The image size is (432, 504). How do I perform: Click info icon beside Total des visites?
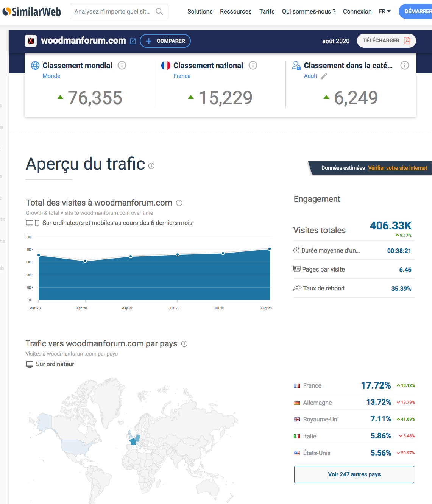pyautogui.click(x=179, y=203)
